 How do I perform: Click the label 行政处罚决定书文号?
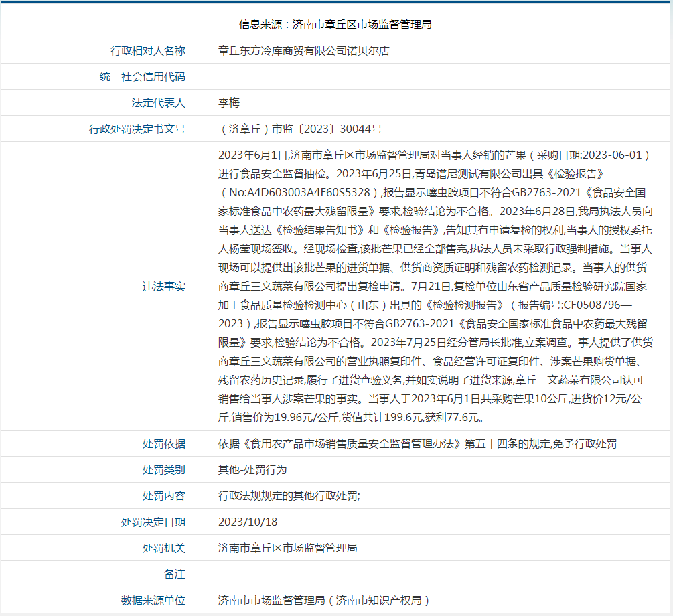pos(137,129)
